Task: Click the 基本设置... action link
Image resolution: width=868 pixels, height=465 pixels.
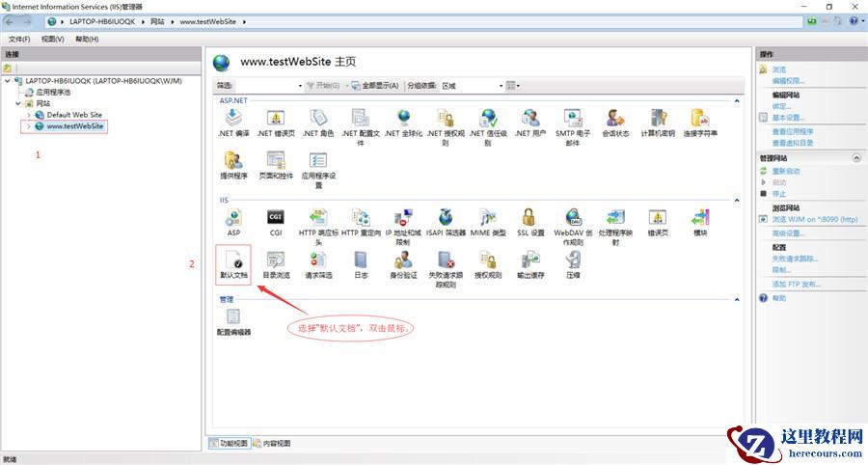Action: (x=788, y=118)
